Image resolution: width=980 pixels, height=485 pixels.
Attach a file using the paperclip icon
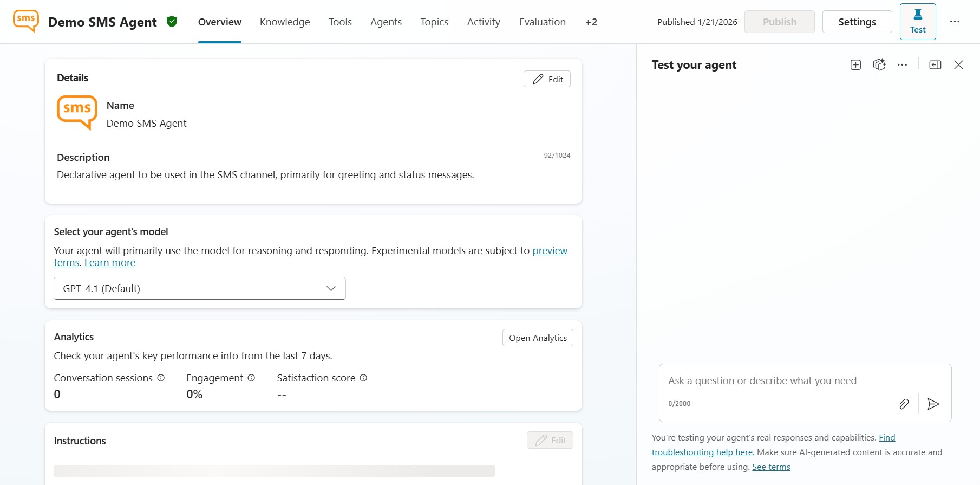pyautogui.click(x=904, y=404)
